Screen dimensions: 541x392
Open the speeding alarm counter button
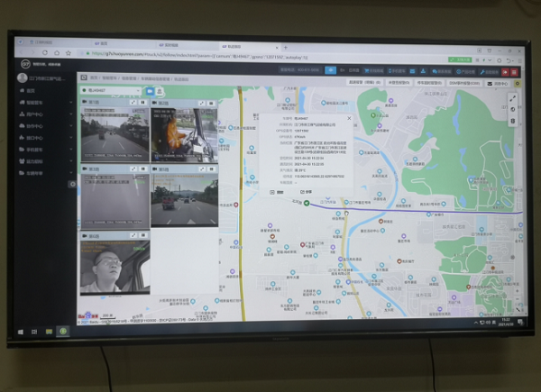[x=364, y=82]
